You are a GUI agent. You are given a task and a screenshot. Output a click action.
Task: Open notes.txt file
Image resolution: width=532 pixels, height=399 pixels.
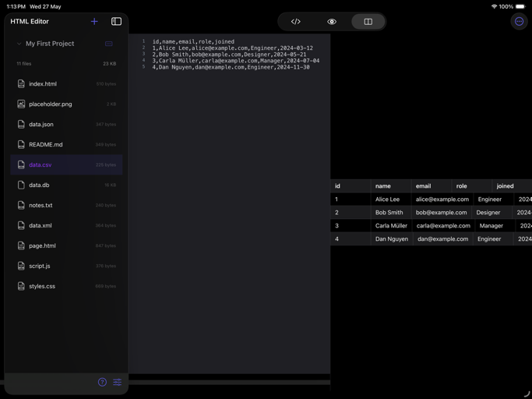(x=66, y=205)
